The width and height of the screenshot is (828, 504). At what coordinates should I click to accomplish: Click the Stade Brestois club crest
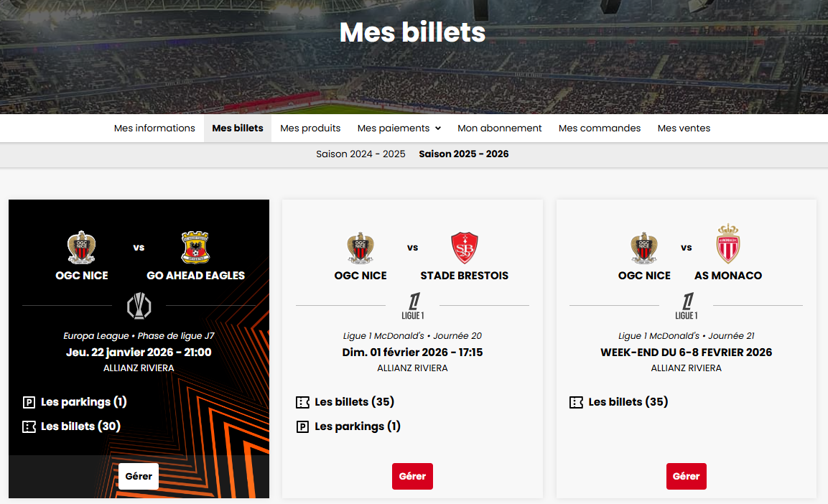[464, 248]
